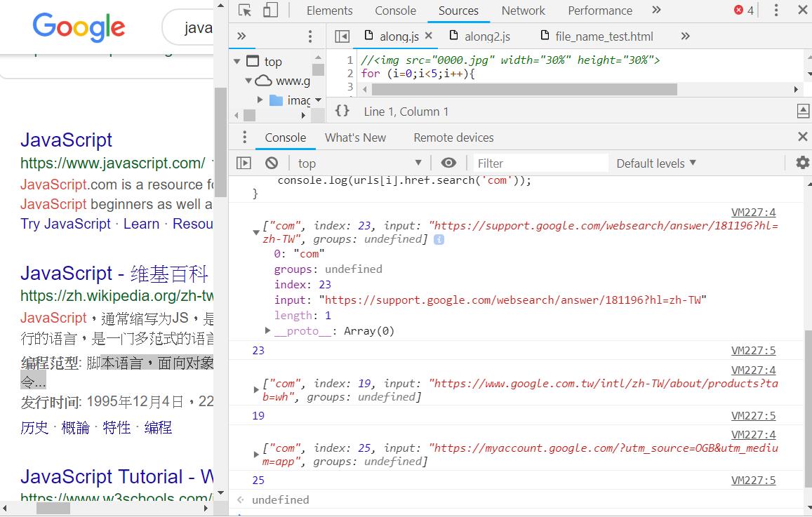Viewport: 812px width, 517px height.
Task: Open the top execution context dropdown
Action: point(360,163)
